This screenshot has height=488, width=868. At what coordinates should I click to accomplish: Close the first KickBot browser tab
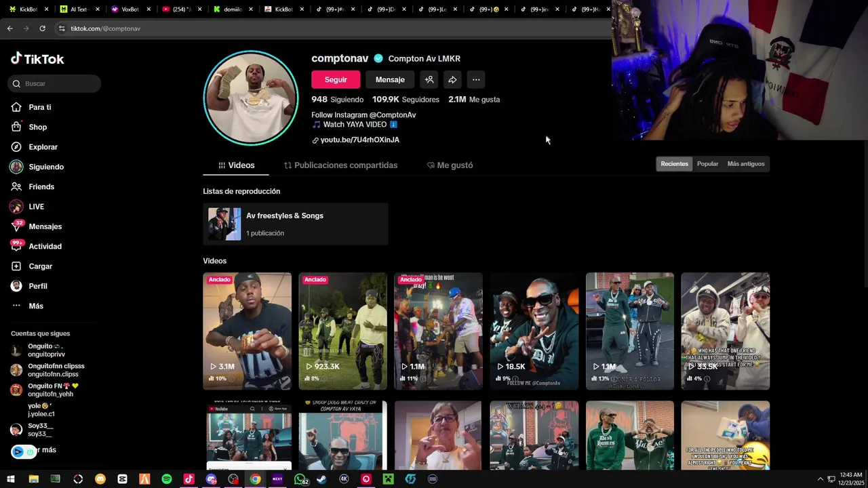(x=46, y=9)
